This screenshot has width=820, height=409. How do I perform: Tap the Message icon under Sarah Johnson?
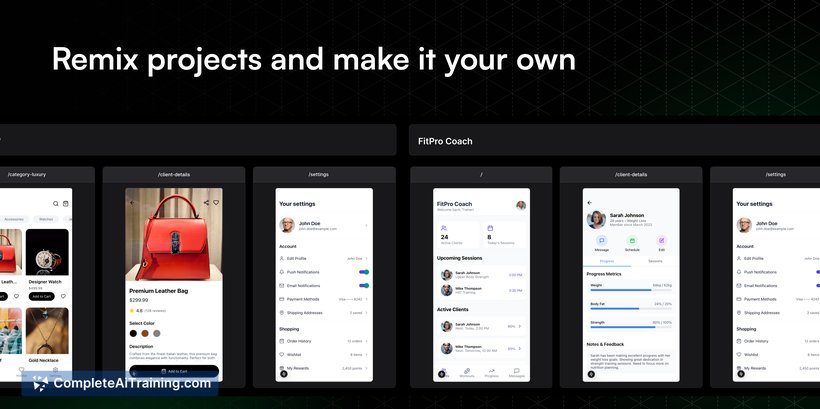(x=602, y=241)
